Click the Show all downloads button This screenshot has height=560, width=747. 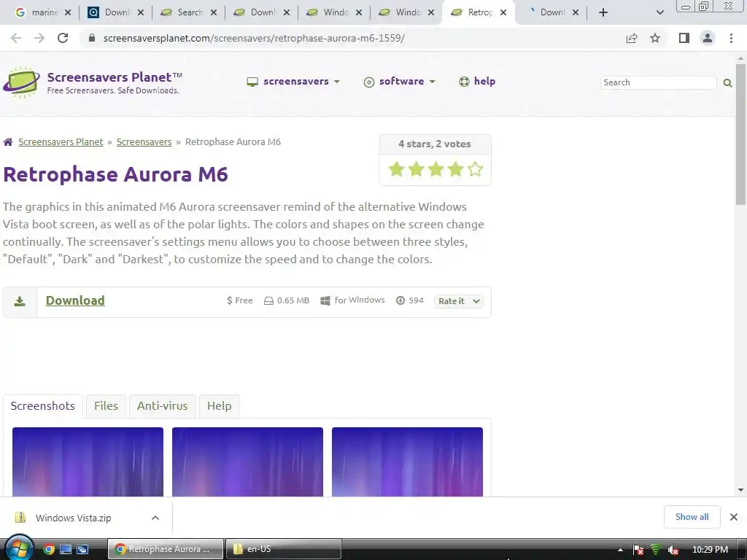point(692,517)
